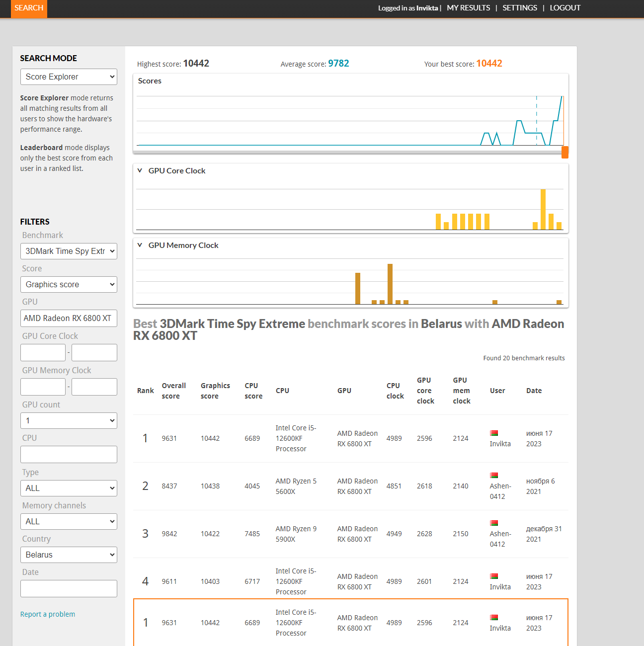This screenshot has width=644, height=646.
Task: Click overall score 9611
Action: pos(169,581)
